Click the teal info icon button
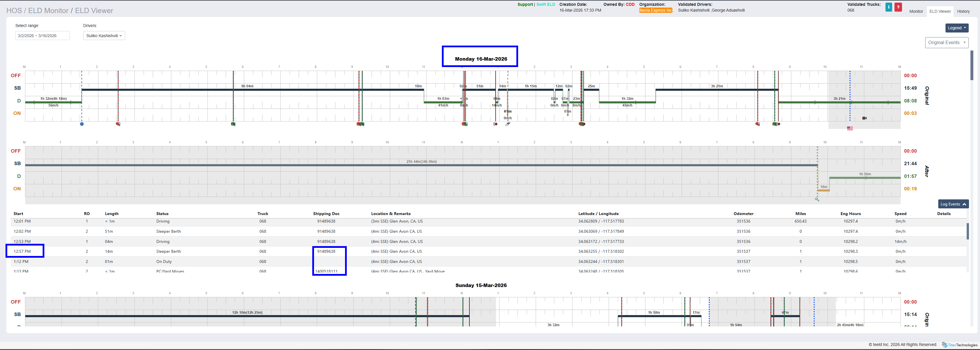 point(889,7)
